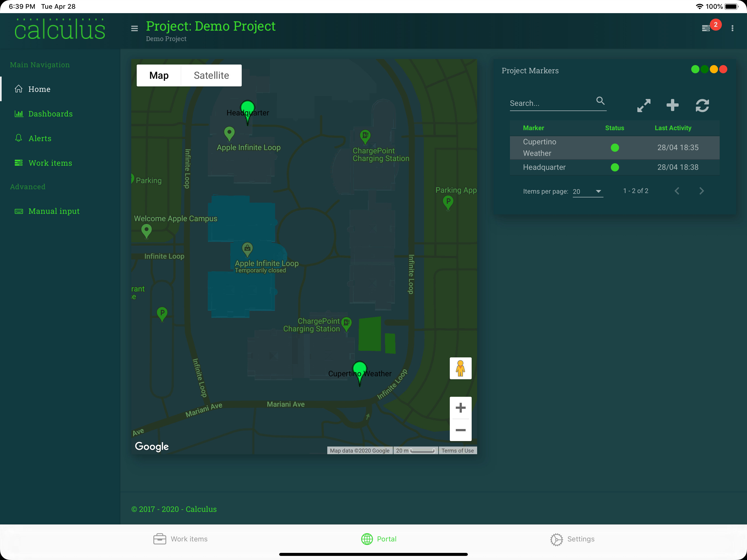Open Home in the main navigation

coord(39,89)
